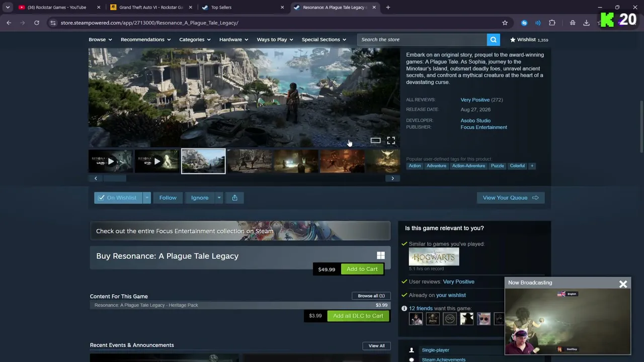The width and height of the screenshot is (644, 362).
Task: Click Add all DLC to Cart
Action: (x=358, y=316)
